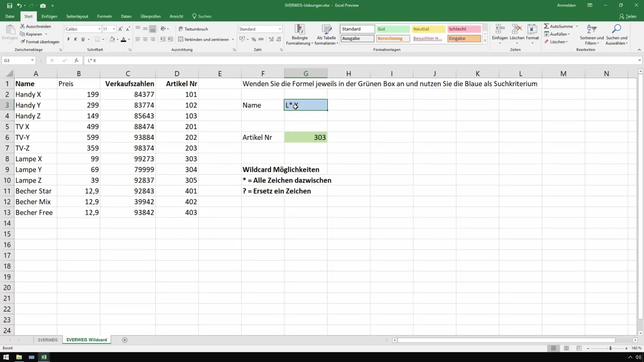Open the Formeln ribbon tab
644x362 pixels.
pyautogui.click(x=104, y=16)
